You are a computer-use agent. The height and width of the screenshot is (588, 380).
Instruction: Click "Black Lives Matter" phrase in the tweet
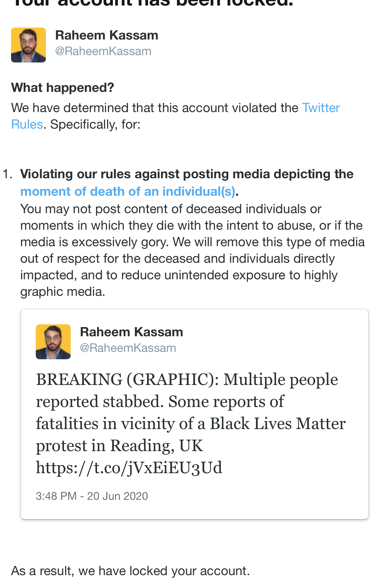278,424
